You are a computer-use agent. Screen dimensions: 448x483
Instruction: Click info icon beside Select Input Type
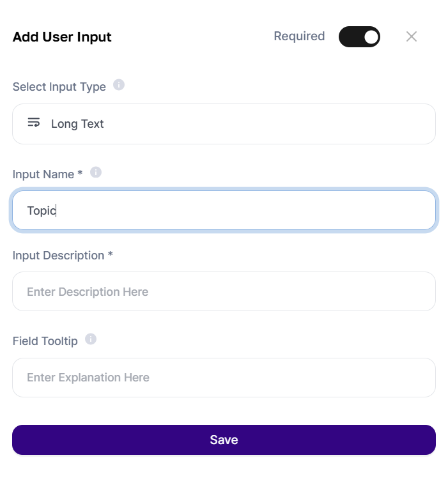coord(119,84)
